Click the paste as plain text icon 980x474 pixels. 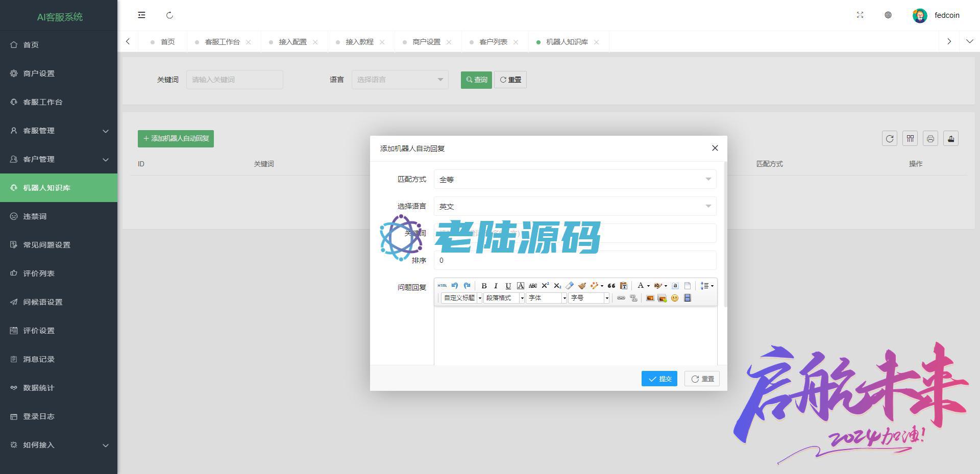tap(623, 286)
